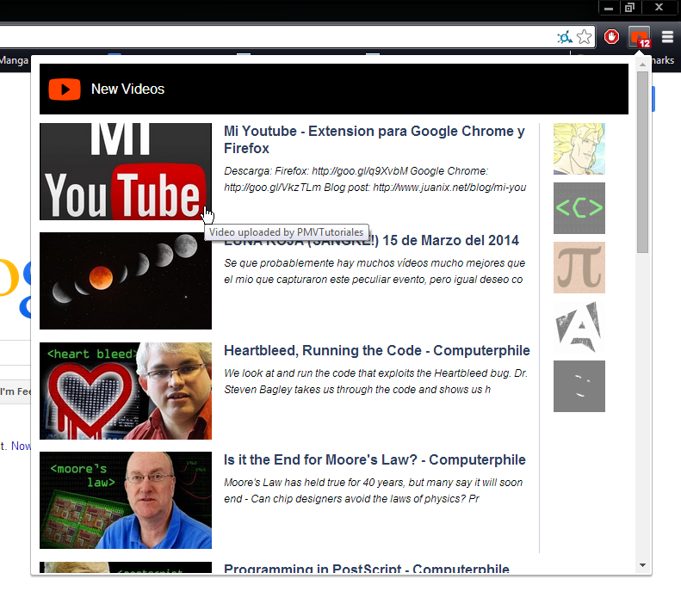Open the green code brackets channel avatar
The width and height of the screenshot is (681, 616).
point(579,208)
